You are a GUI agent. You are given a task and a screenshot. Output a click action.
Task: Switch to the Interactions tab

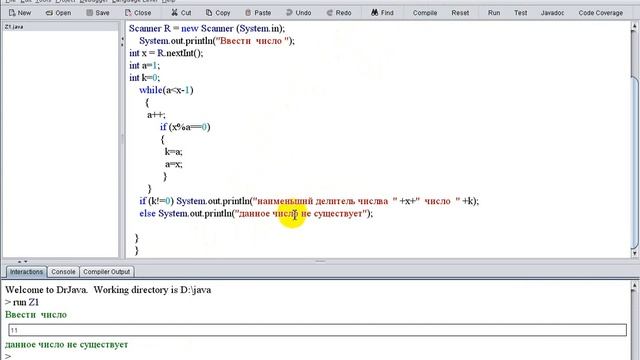26,272
